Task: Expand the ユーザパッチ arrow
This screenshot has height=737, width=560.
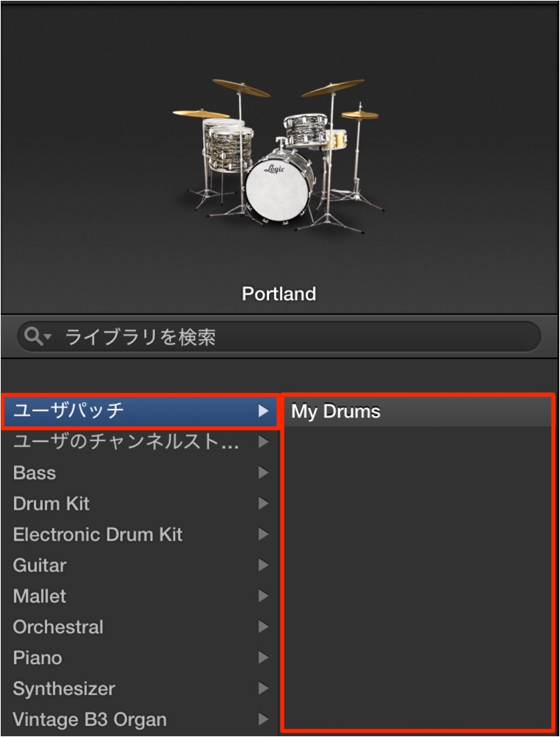Action: 264,411
